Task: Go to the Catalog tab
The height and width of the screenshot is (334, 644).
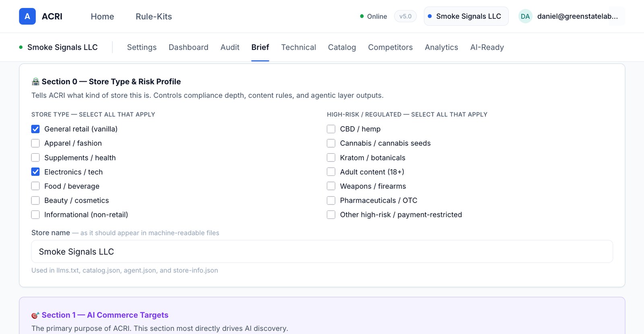Action: pos(342,47)
